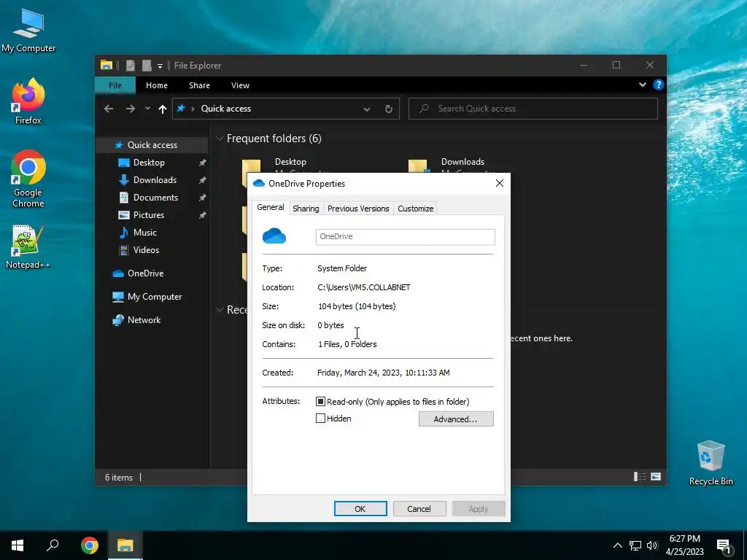
Task: Click location path C:\Users\VM5.COLLABNET
Action: (x=364, y=287)
